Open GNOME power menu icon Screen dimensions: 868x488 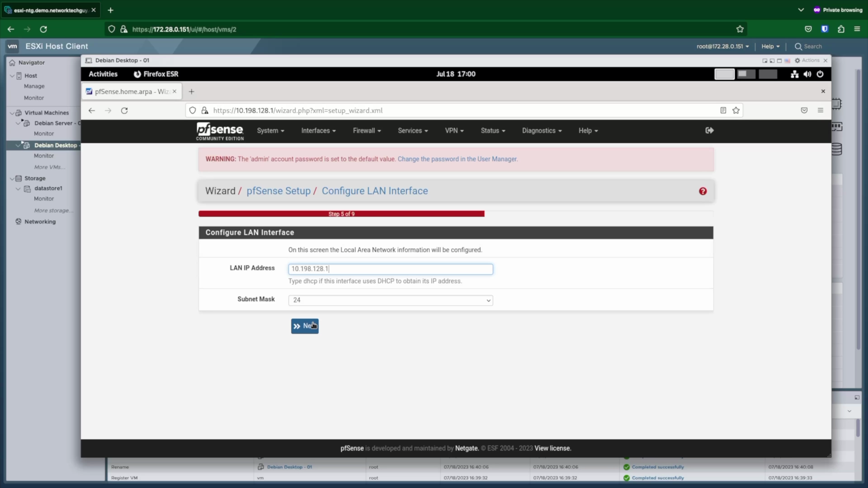[820, 74]
